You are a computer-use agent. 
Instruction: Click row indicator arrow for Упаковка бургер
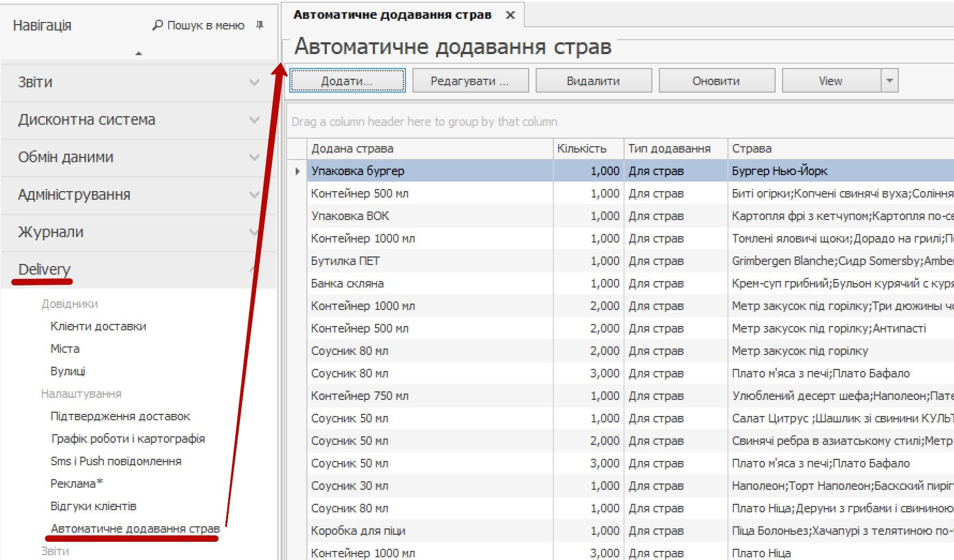pos(297,171)
